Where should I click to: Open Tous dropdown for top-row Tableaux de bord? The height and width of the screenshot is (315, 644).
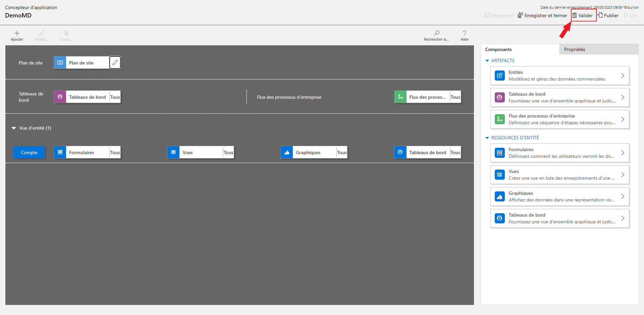115,97
